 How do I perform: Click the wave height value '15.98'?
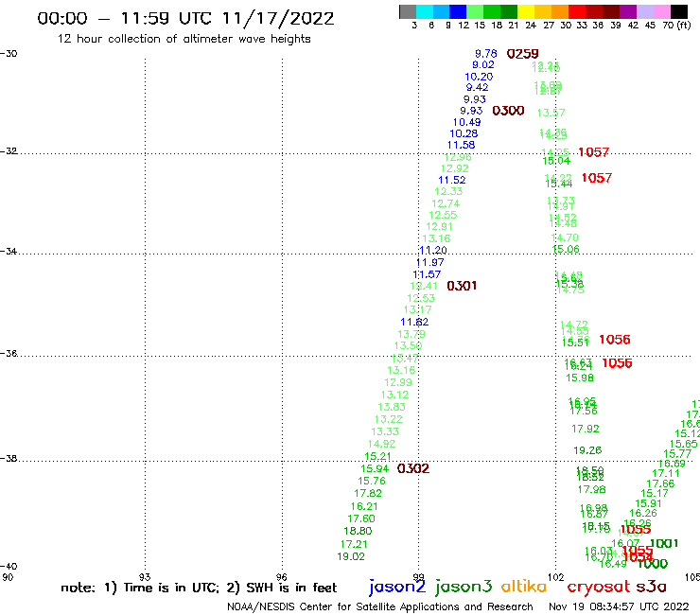click(580, 378)
